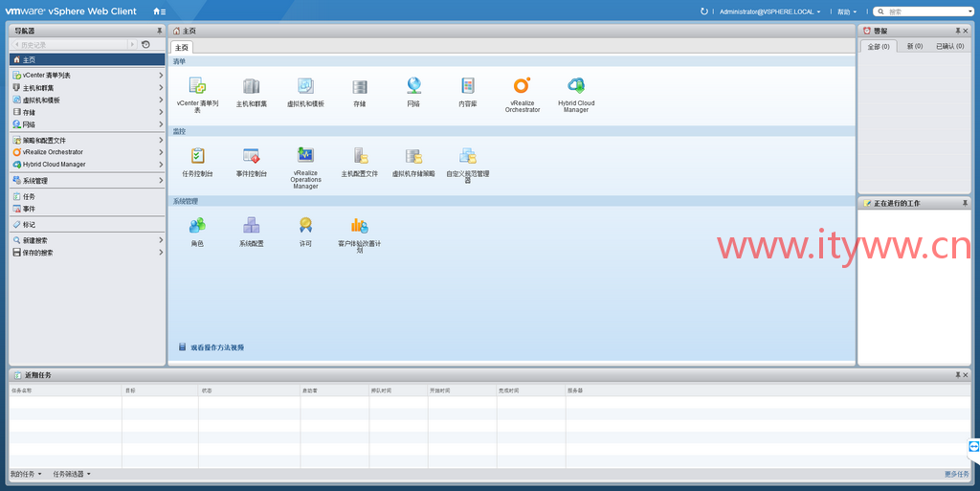Select 虚拟机和模板 in navigator
This screenshot has height=491, width=980.
click(87, 100)
